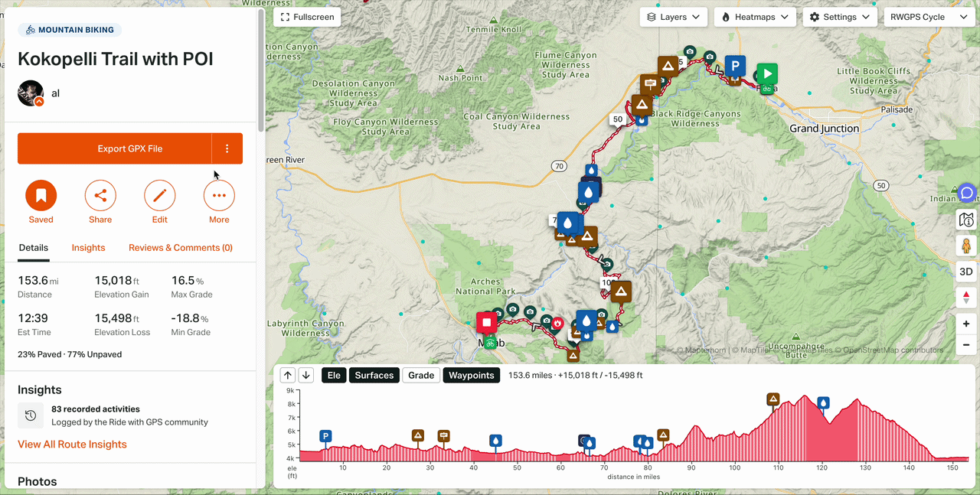Image resolution: width=980 pixels, height=495 pixels.
Task: Select the Street View pegman icon
Action: [966, 246]
